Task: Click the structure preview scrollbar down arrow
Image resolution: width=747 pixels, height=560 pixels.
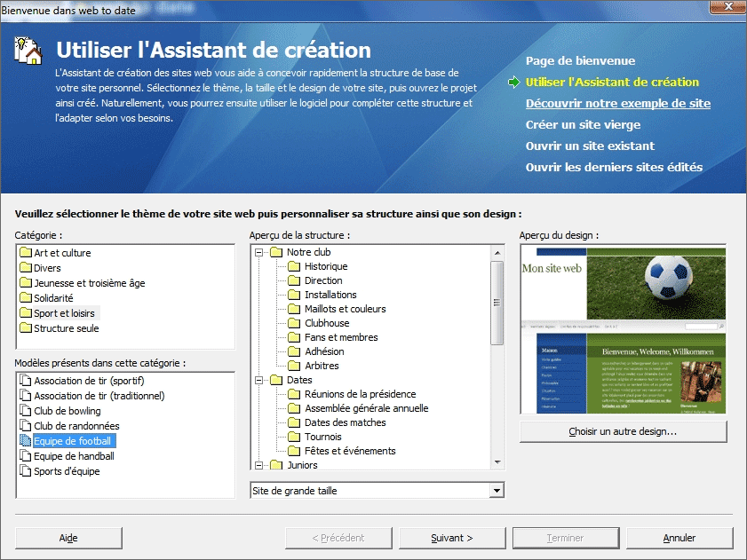Action: pos(497,462)
